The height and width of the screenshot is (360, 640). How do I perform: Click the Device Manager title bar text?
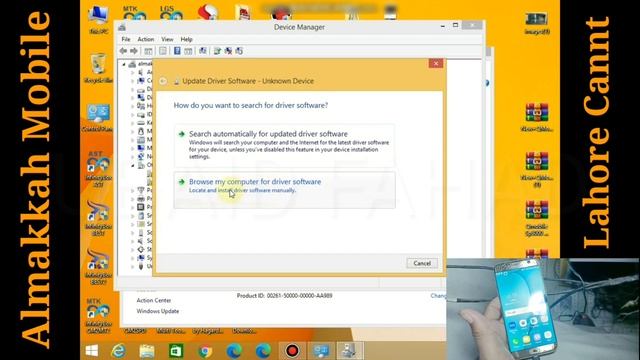[299, 27]
